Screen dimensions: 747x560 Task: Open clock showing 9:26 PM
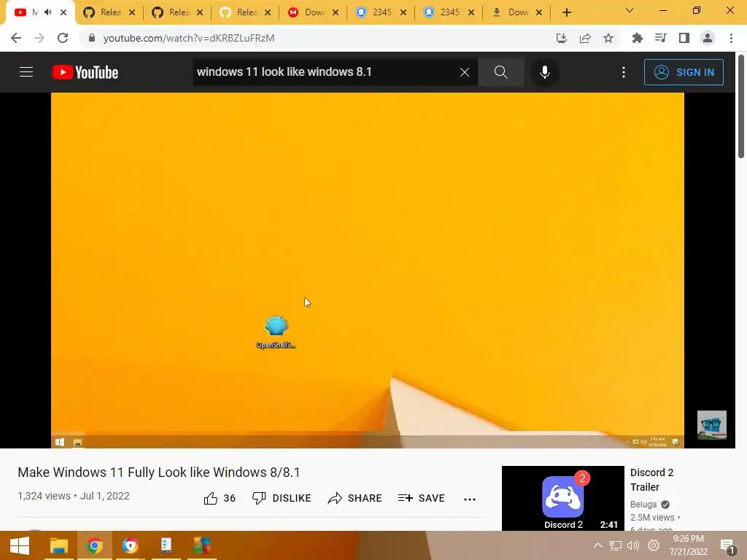[689, 545]
